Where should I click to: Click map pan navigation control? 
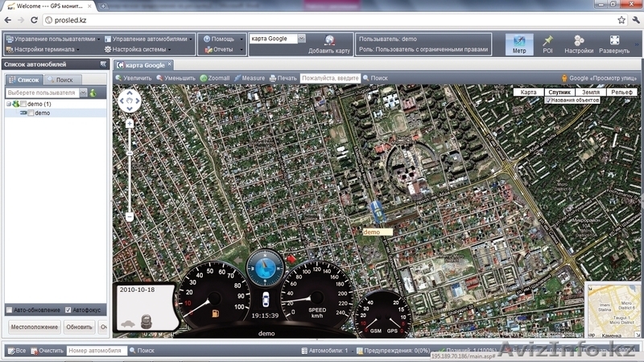click(130, 101)
